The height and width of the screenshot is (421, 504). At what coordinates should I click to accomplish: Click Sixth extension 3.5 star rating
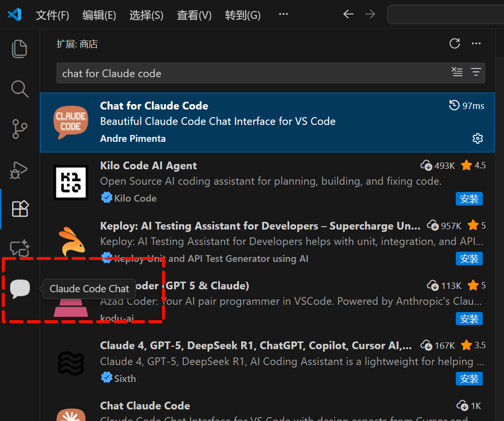coord(473,345)
